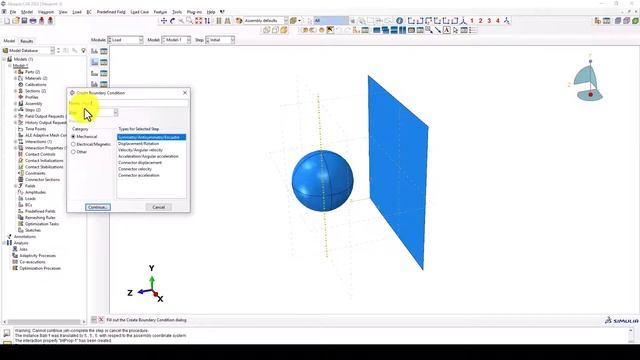Open the Predefined Field menu
This screenshot has width=640, height=360.
point(111,12)
